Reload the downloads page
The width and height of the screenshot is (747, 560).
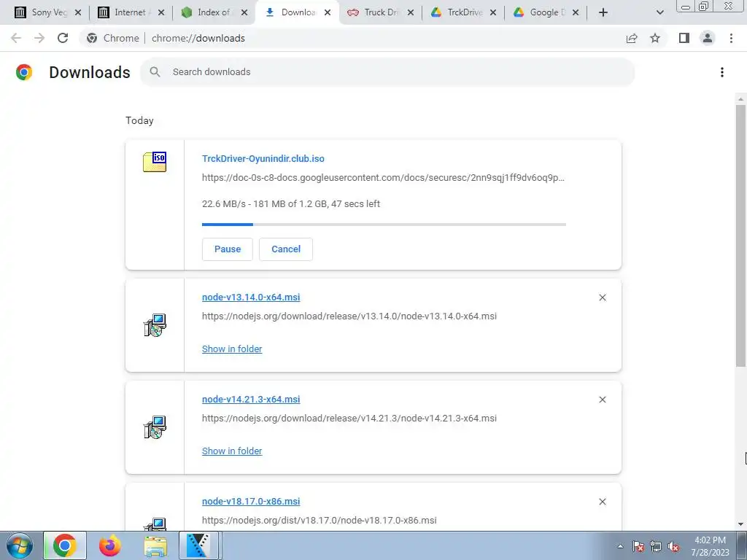(63, 38)
